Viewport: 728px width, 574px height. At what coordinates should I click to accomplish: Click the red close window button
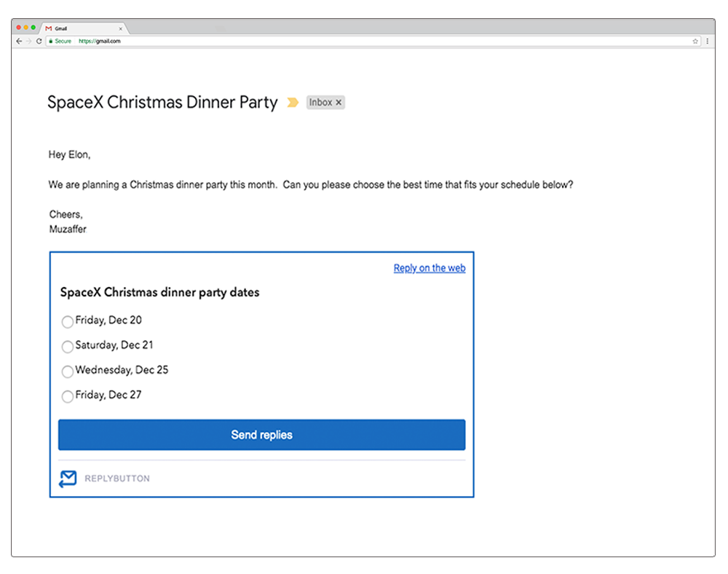19,28
